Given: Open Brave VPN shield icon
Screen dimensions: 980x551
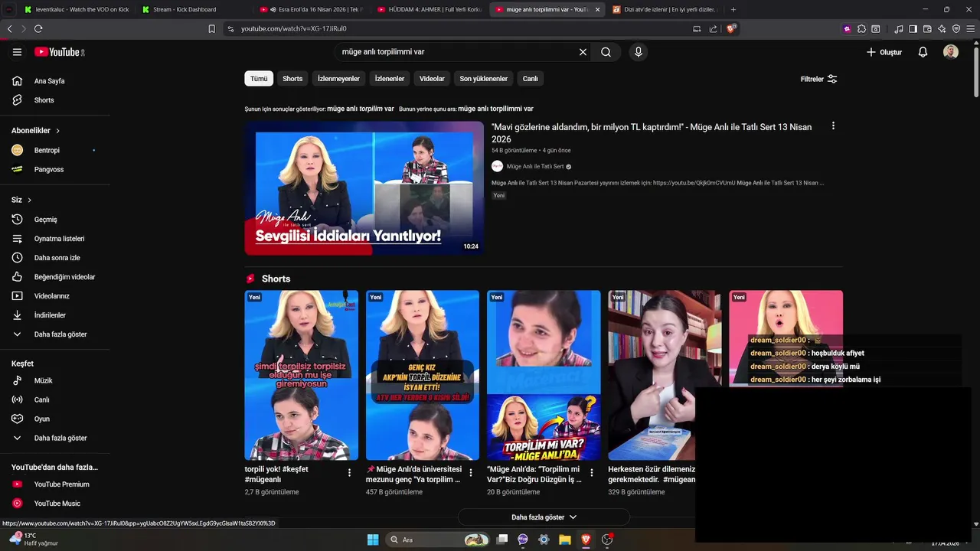Looking at the screenshot, I should tap(956, 28).
